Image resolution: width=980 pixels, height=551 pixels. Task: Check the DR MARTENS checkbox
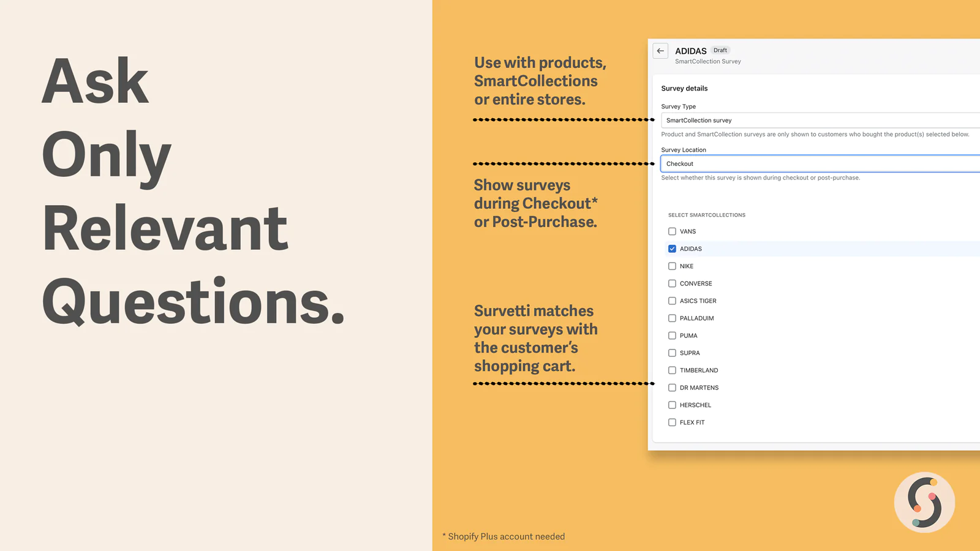click(672, 388)
